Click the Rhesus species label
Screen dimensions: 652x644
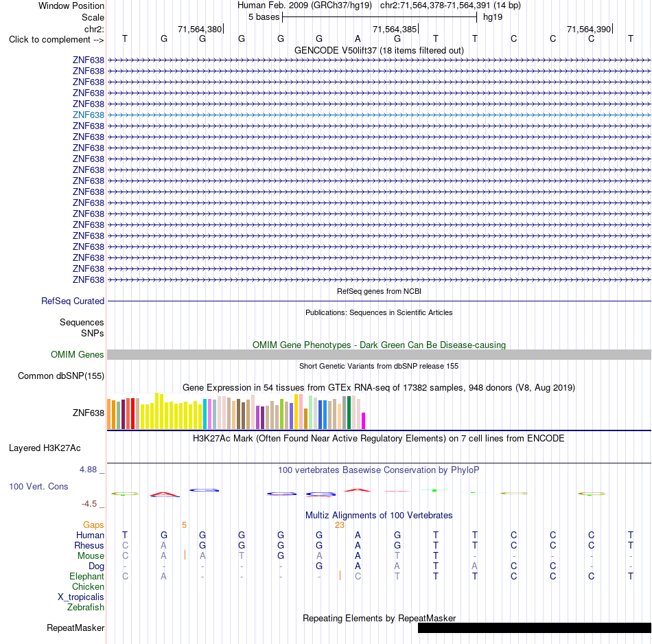point(89,545)
